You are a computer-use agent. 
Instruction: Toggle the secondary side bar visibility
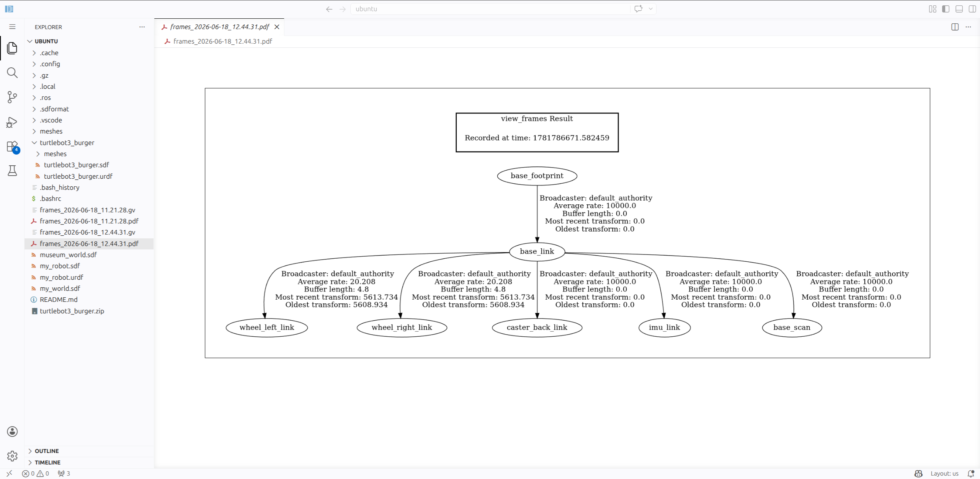972,9
